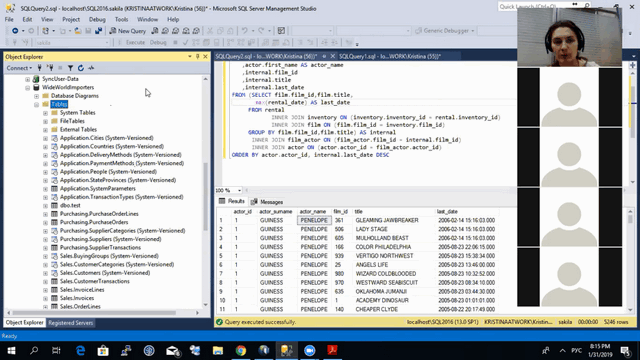Open the Window menu

(147, 19)
